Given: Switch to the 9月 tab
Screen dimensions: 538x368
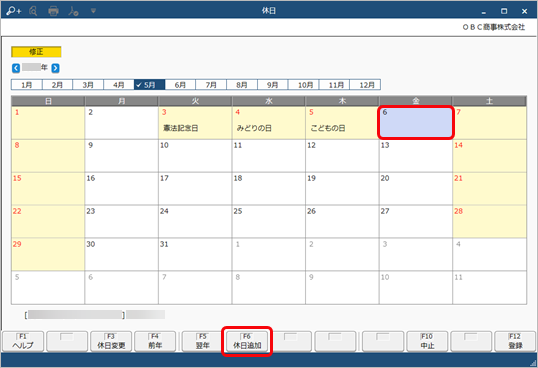Looking at the screenshot, I should coord(273,85).
